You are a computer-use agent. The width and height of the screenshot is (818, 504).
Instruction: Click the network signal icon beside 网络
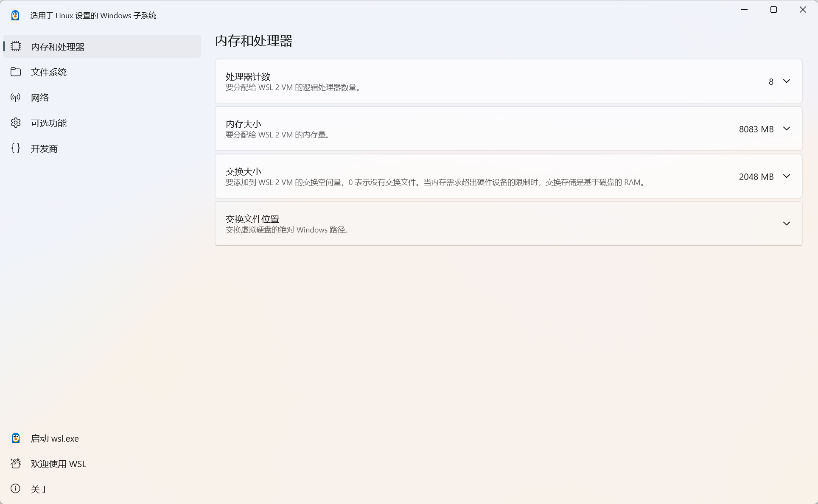(x=15, y=97)
